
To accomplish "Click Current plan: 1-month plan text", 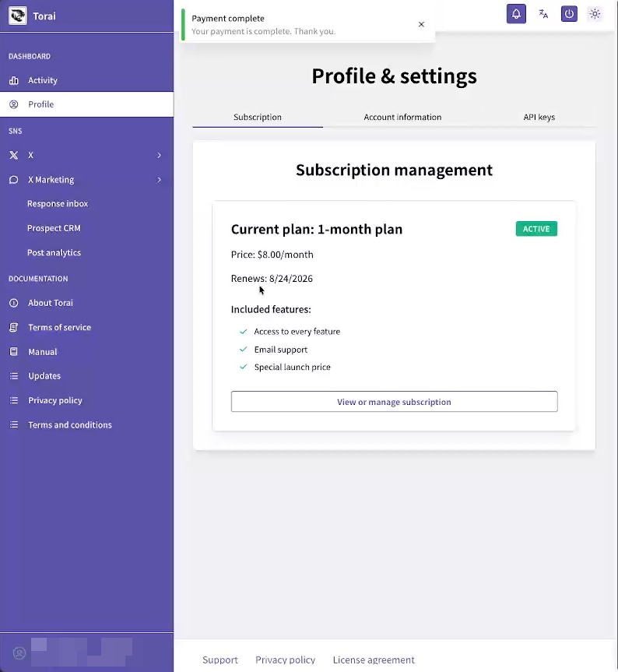I will 317,229.
